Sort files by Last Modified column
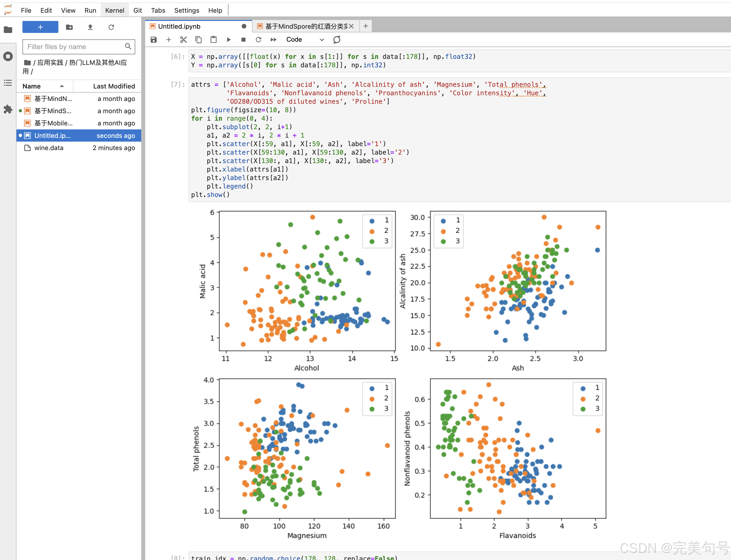This screenshot has height=560, width=731. click(x=114, y=86)
